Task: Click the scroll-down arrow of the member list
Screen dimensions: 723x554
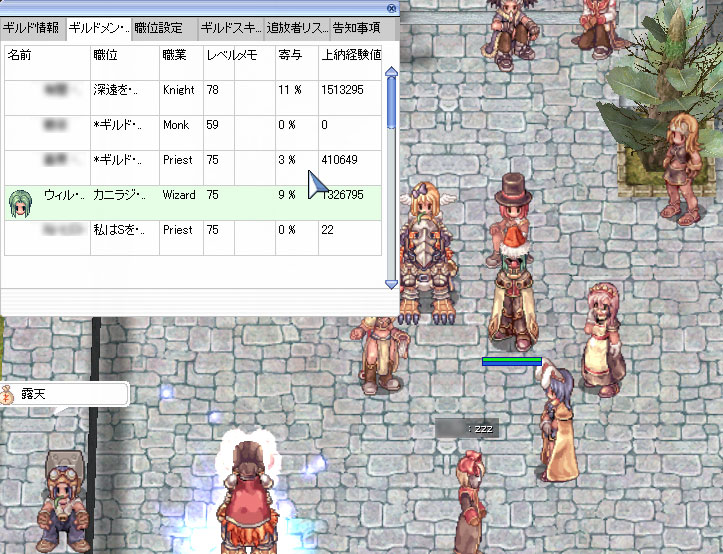Action: click(x=391, y=284)
